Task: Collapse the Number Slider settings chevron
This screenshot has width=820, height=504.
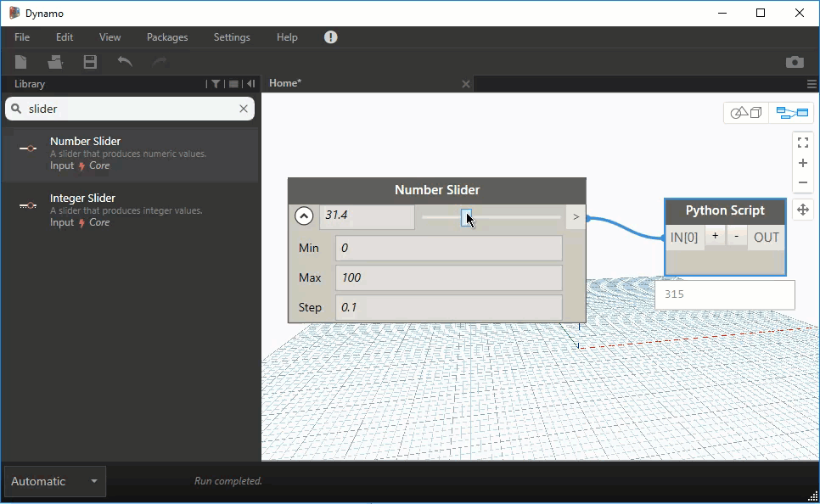Action: click(304, 216)
